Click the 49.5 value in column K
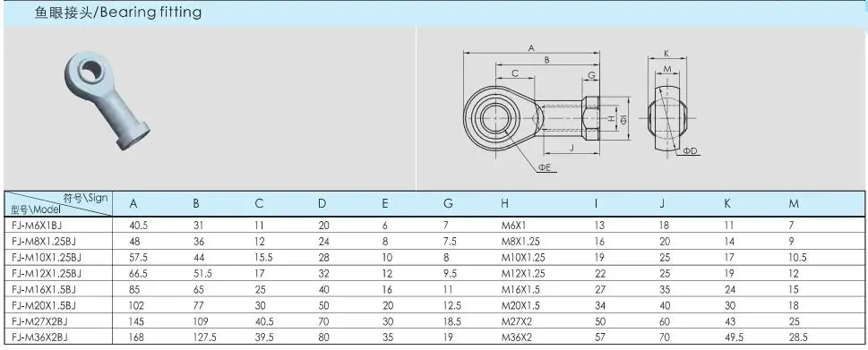Image resolution: width=868 pixels, height=350 pixels. tap(734, 337)
